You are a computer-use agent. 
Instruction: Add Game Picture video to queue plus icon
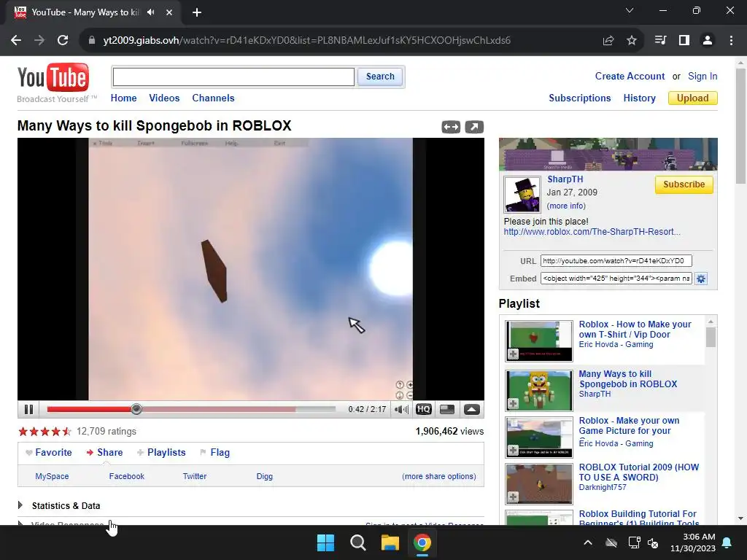(513, 450)
